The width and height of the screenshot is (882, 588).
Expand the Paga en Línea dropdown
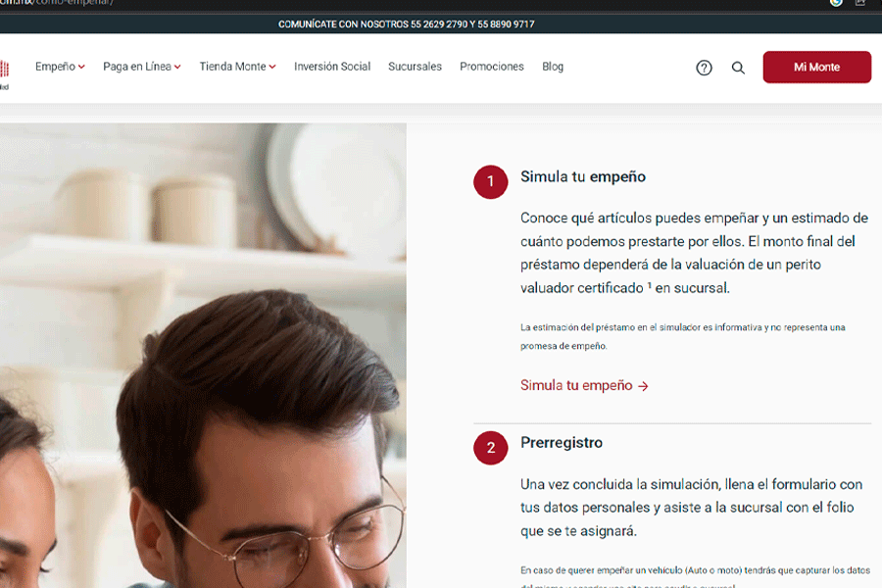click(x=142, y=67)
